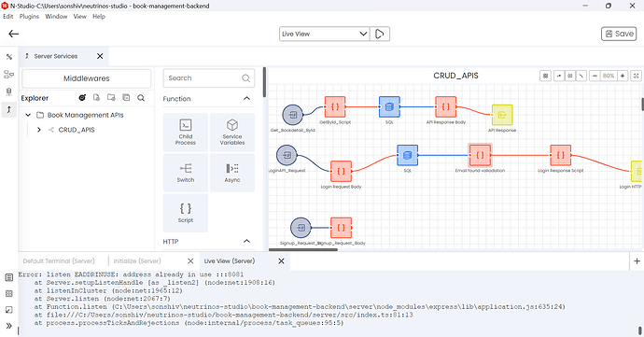Click the third canvas toolbar layout button
Image resolution: width=644 pixels, height=337 pixels.
[x=570, y=76]
